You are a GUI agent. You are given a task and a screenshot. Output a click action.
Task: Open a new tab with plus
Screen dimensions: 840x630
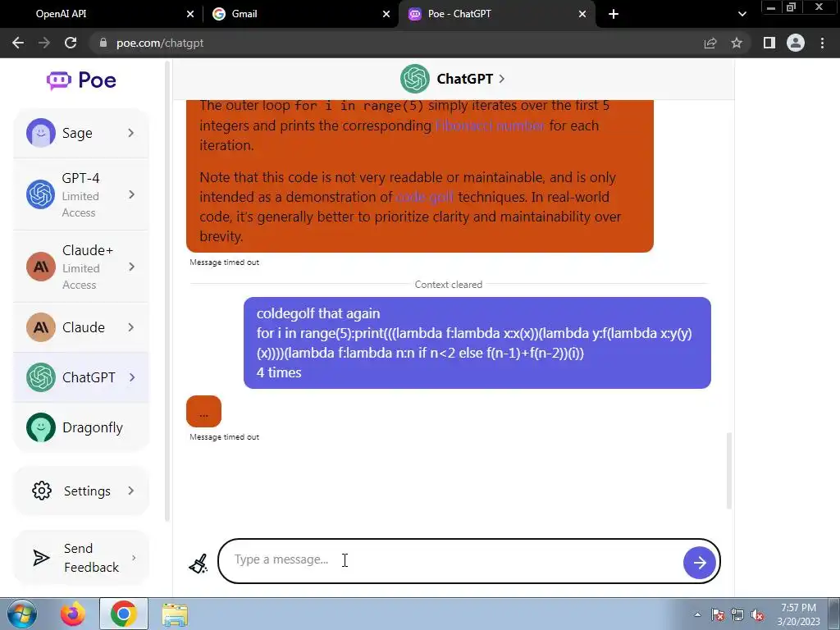tap(614, 14)
